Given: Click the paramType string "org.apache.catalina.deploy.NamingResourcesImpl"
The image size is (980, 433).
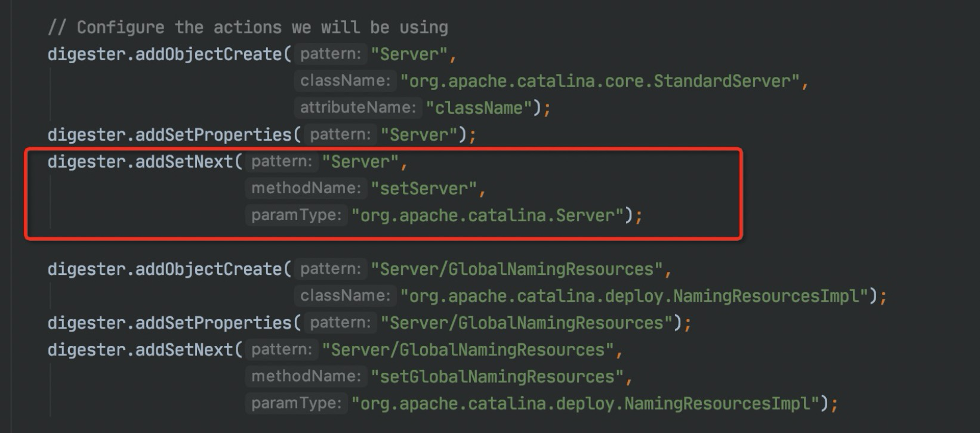Looking at the screenshot, I should 585,403.
